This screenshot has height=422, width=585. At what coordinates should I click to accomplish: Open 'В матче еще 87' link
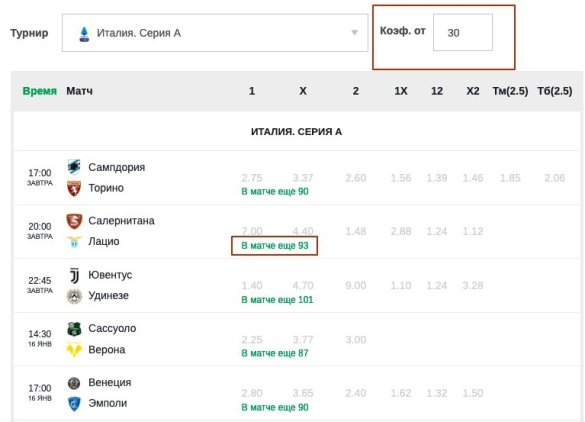coord(275,353)
